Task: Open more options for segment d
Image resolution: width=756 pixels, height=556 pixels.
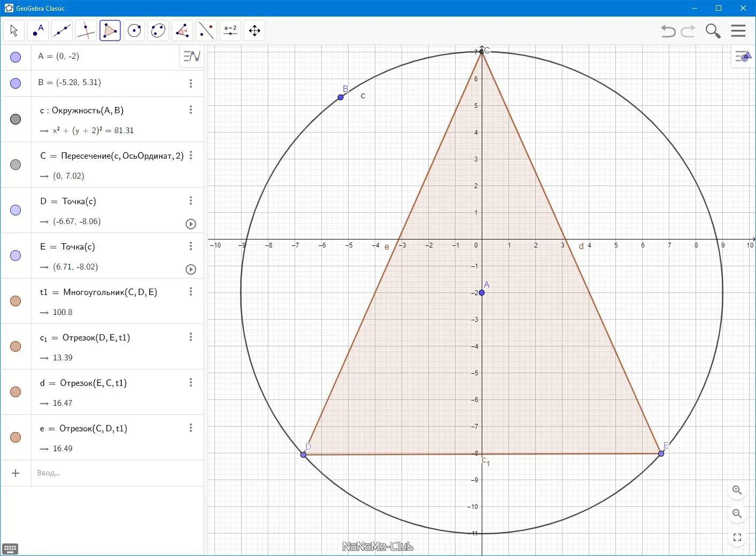Action: [191, 382]
